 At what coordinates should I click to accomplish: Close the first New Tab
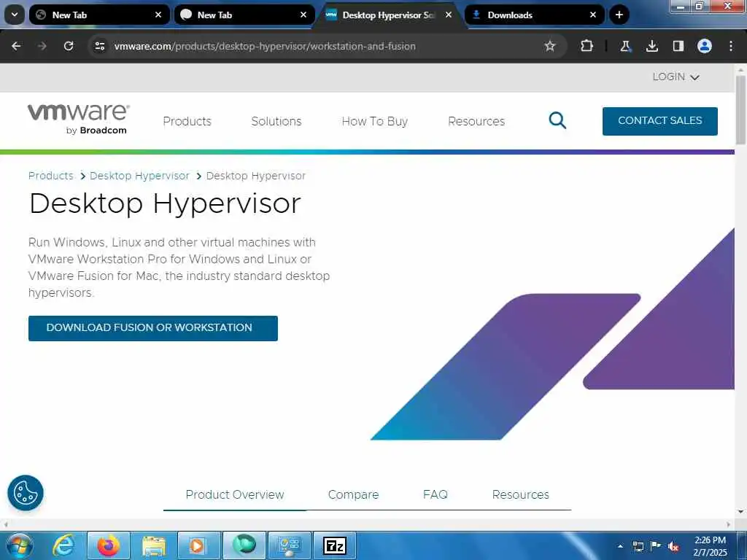158,15
